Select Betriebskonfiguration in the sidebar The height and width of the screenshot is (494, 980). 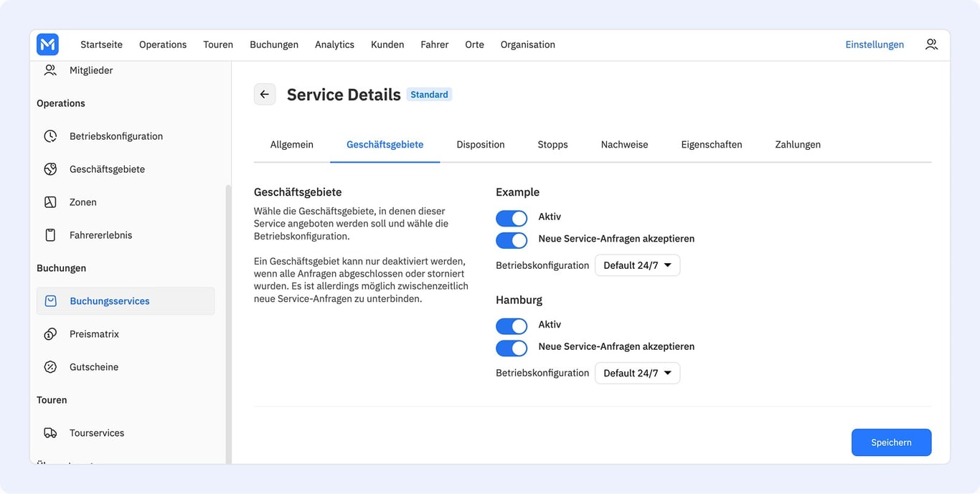pyautogui.click(x=126, y=136)
